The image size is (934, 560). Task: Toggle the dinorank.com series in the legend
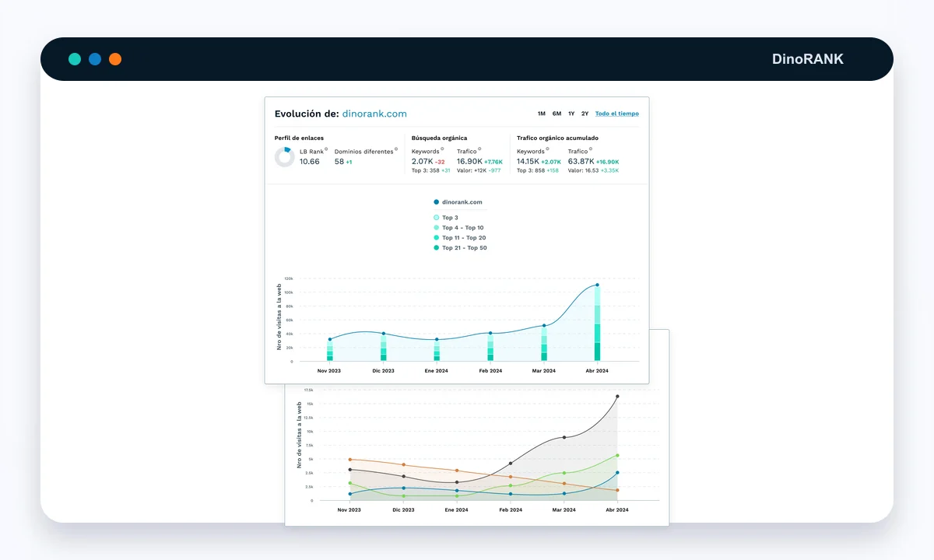(x=458, y=202)
